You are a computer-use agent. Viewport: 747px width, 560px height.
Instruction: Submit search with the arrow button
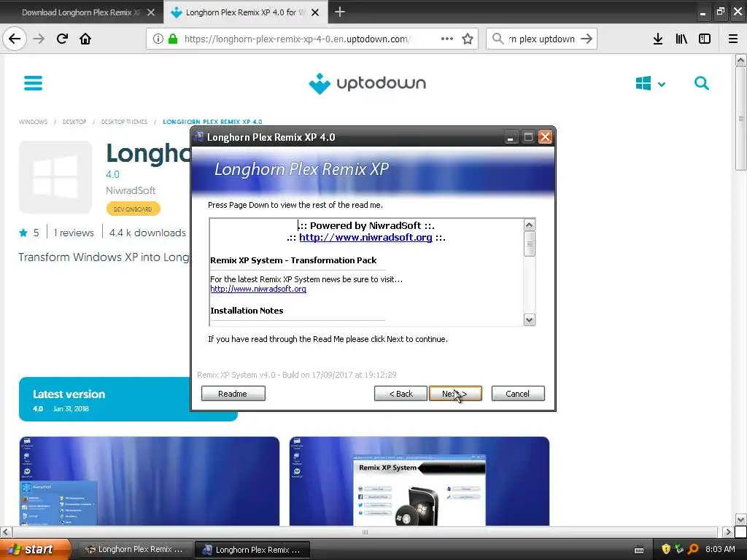587,39
